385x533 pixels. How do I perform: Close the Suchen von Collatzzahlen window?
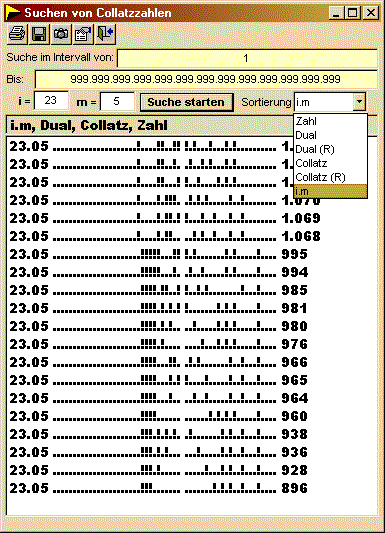point(370,13)
